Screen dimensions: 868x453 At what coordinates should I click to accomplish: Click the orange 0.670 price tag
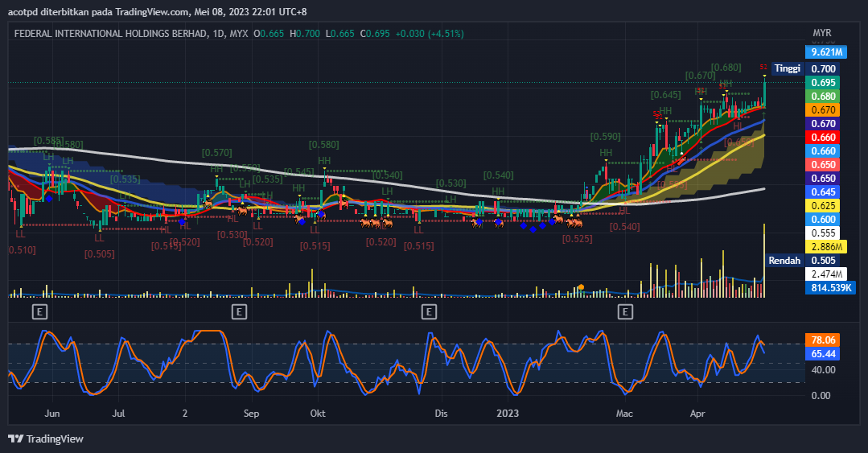click(823, 109)
